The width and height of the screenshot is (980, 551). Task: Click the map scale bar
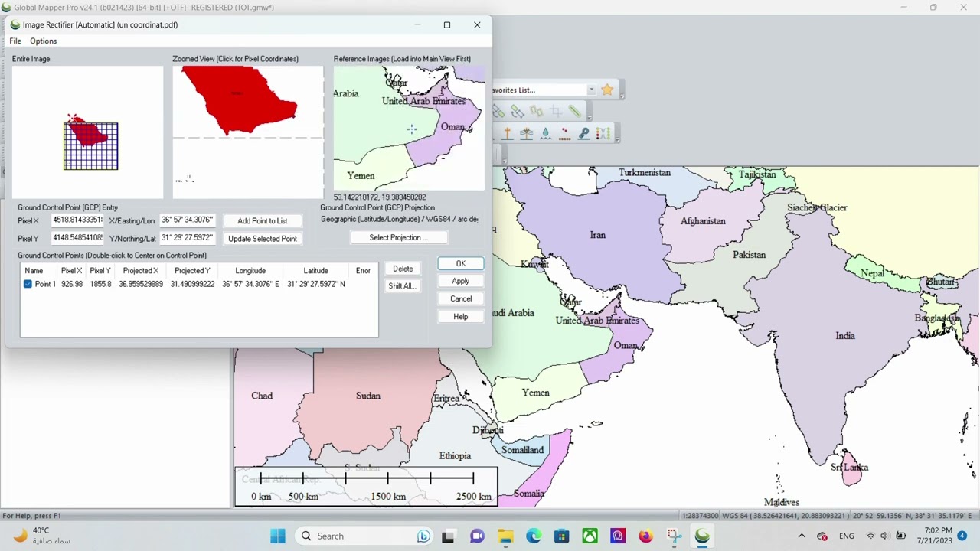click(367, 487)
